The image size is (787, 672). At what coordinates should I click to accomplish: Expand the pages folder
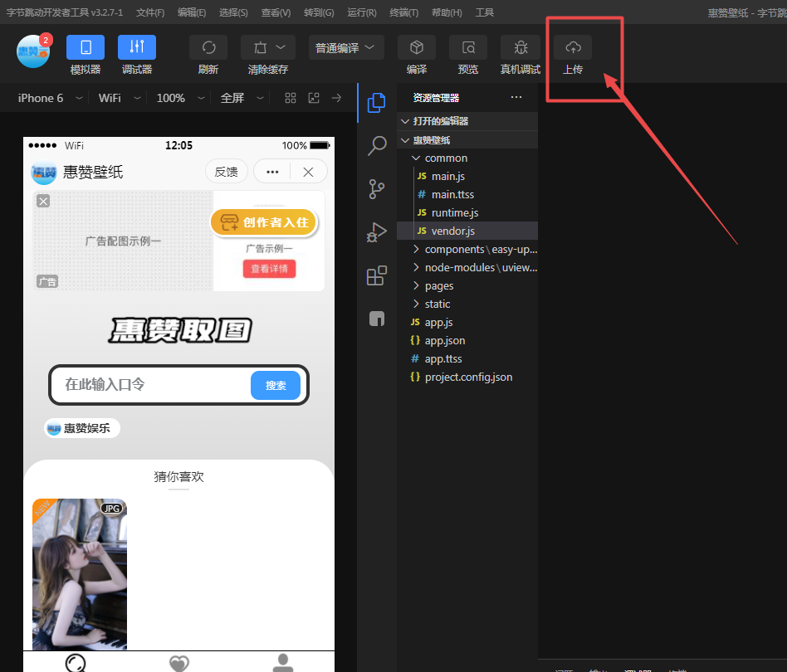pos(467,286)
